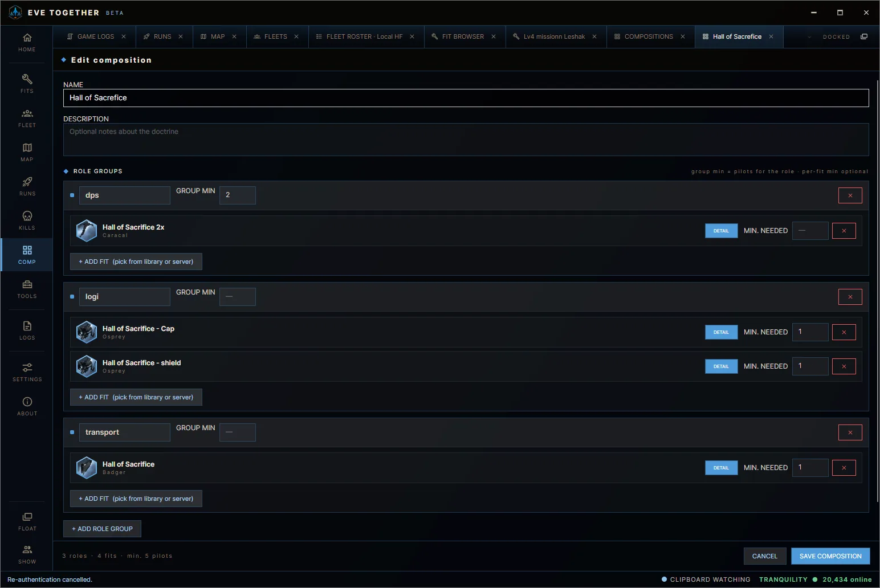
Task: Close the RUNS tab
Action: 181,36
